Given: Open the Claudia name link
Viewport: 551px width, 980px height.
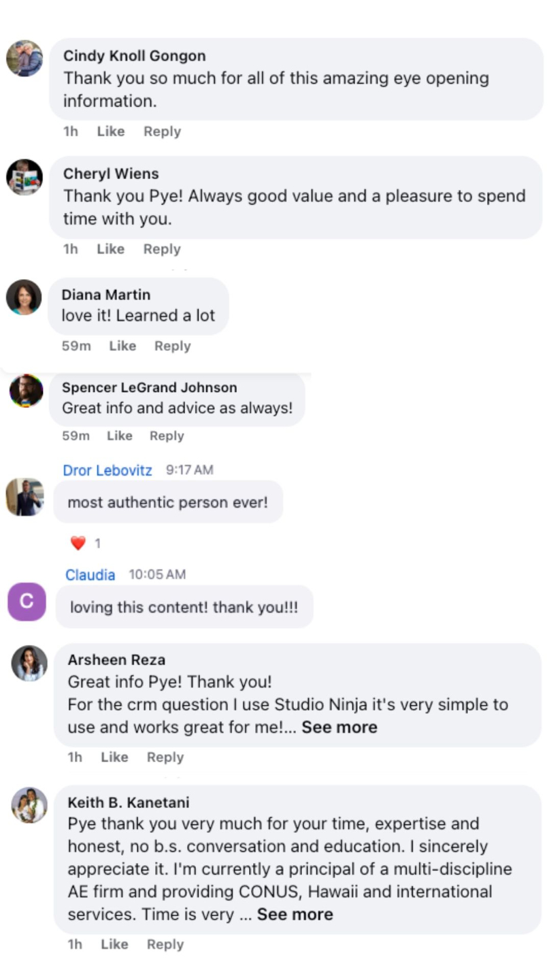Looking at the screenshot, I should pos(90,574).
